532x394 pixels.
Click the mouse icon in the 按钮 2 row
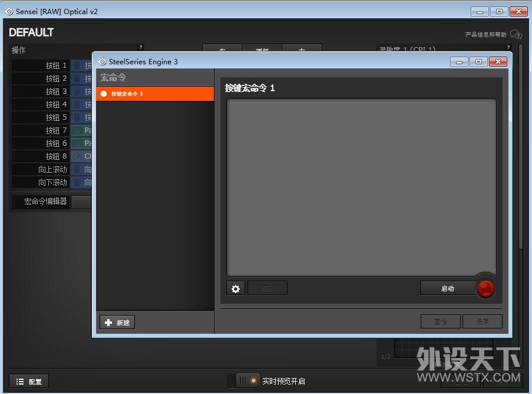(x=77, y=78)
